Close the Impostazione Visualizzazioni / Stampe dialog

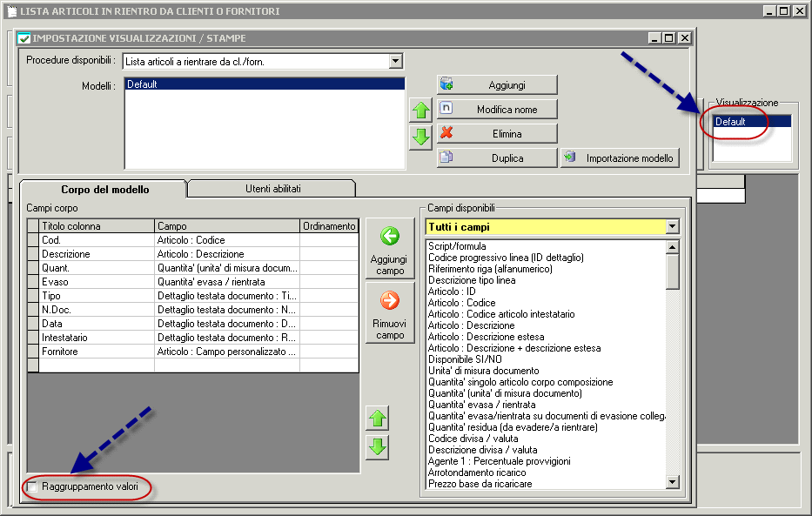pyautogui.click(x=685, y=37)
